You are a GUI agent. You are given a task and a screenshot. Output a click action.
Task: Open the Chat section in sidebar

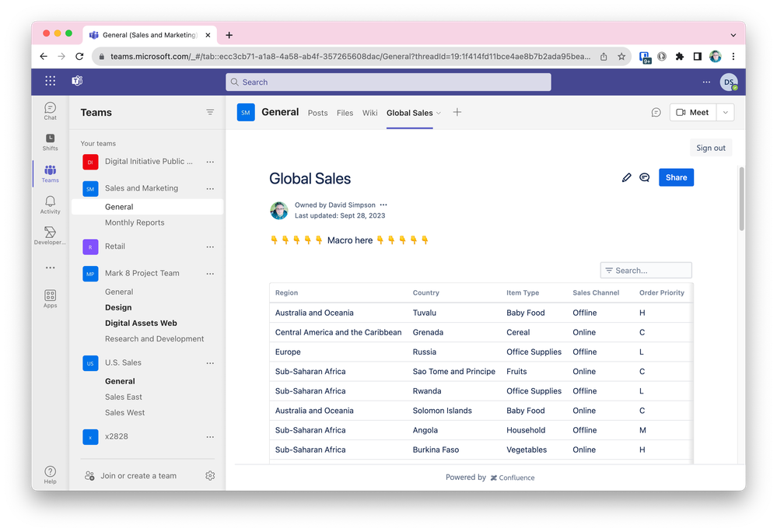coord(50,111)
